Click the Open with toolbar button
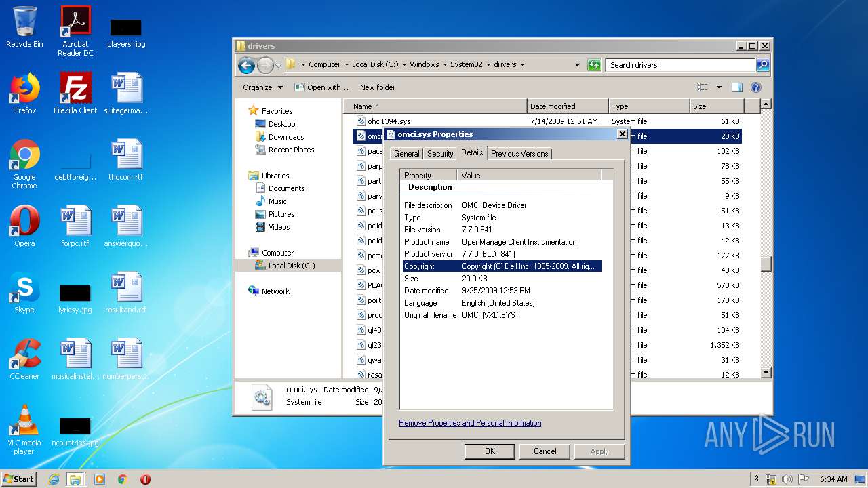Screen dimensions: 868x488 pyautogui.click(x=321, y=87)
